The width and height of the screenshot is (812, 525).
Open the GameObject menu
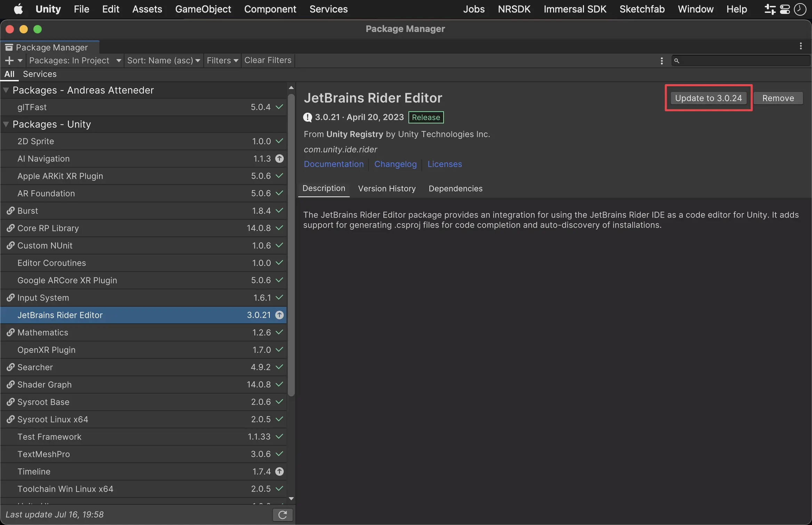tap(203, 9)
